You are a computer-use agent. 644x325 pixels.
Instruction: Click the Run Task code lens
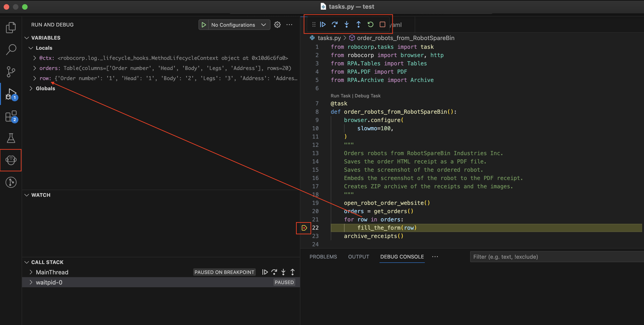[x=340, y=96]
